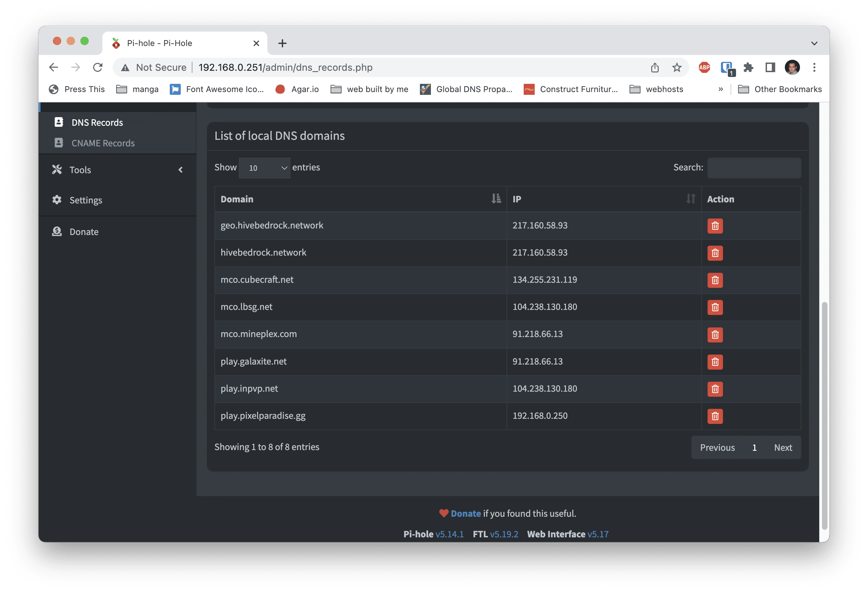The width and height of the screenshot is (868, 593).
Task: Select the Pi-hole - Pi-Hole tab
Action: point(185,43)
